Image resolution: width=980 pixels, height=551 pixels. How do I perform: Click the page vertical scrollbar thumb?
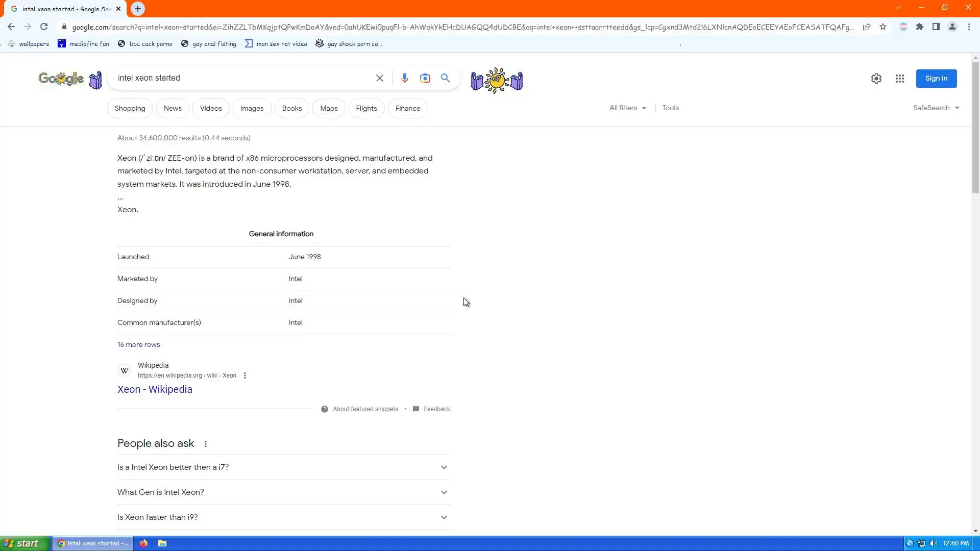[975, 128]
